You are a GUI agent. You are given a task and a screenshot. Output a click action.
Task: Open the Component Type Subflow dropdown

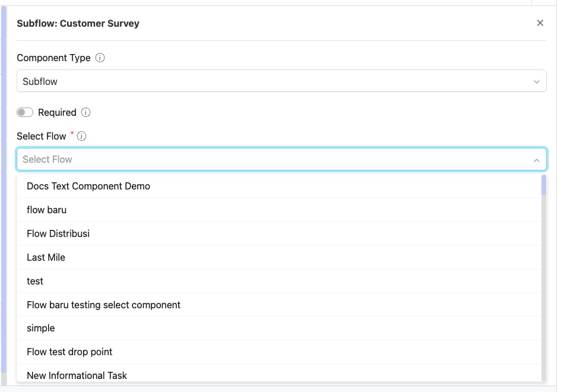pos(281,81)
